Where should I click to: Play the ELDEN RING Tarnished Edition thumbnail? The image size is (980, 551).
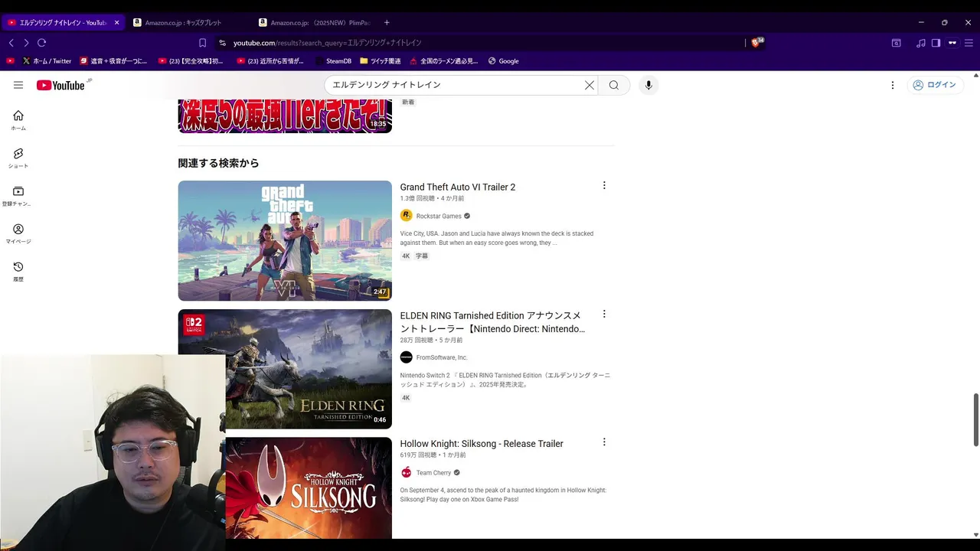tap(285, 369)
